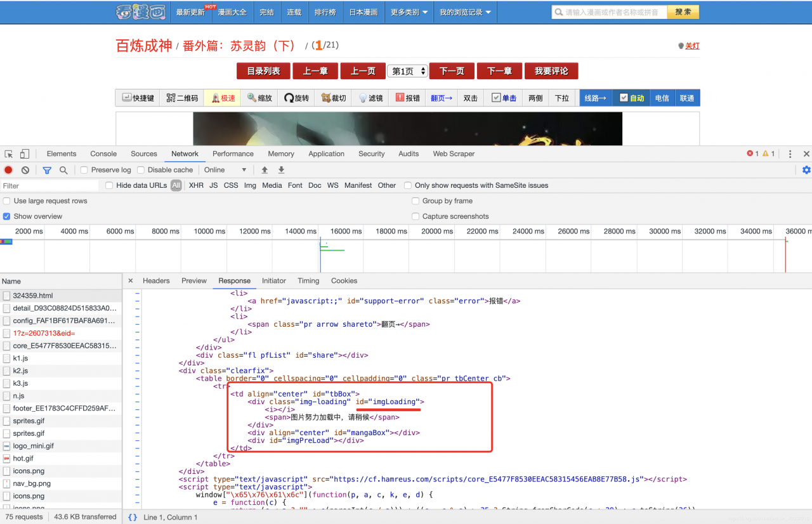
Task: Click the 搜索 search button
Action: pyautogui.click(x=683, y=12)
